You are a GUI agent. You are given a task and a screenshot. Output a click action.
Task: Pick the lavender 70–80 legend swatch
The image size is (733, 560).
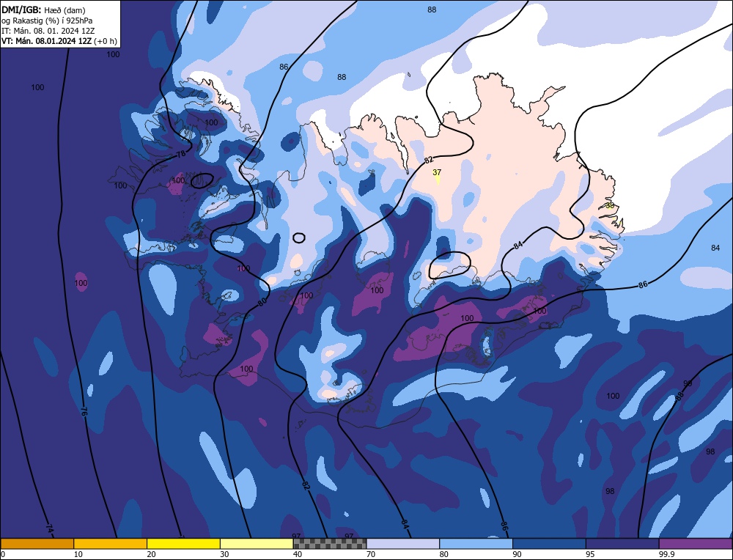click(403, 544)
